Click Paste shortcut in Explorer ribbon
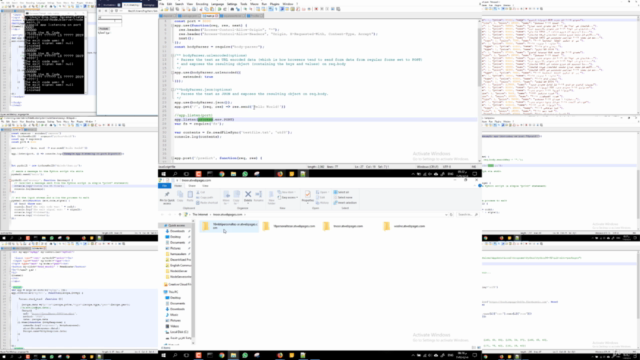The height and width of the screenshot is (360, 640). pos(207,203)
